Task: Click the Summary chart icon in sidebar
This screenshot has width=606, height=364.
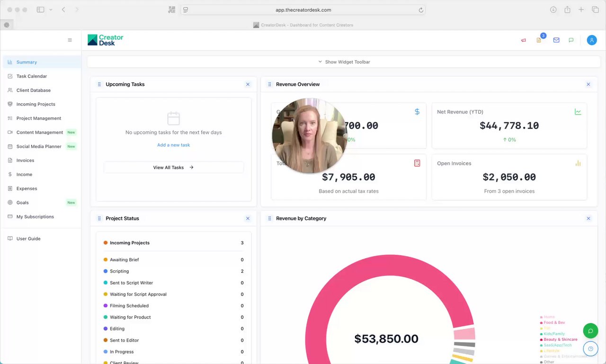Action: 10,62
